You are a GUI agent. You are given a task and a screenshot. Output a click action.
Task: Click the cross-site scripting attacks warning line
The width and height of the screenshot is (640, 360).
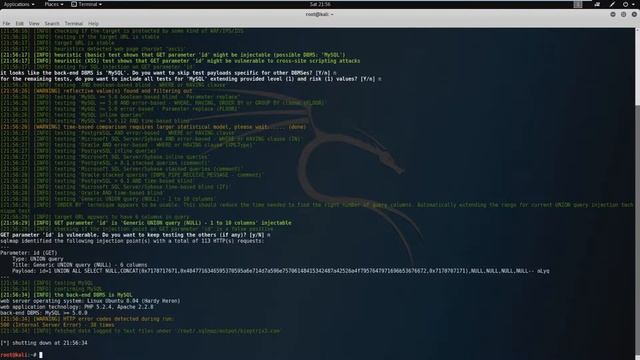coord(180,61)
